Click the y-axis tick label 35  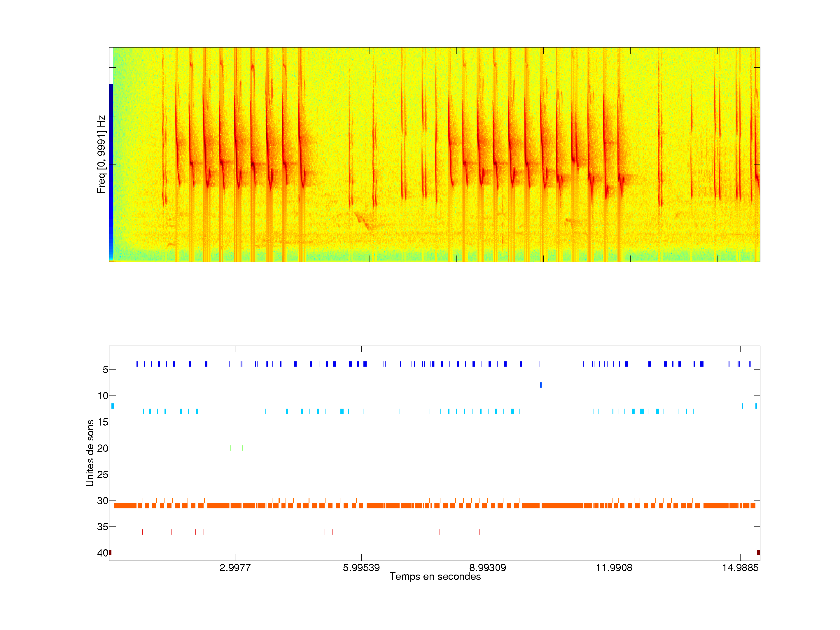click(x=103, y=527)
